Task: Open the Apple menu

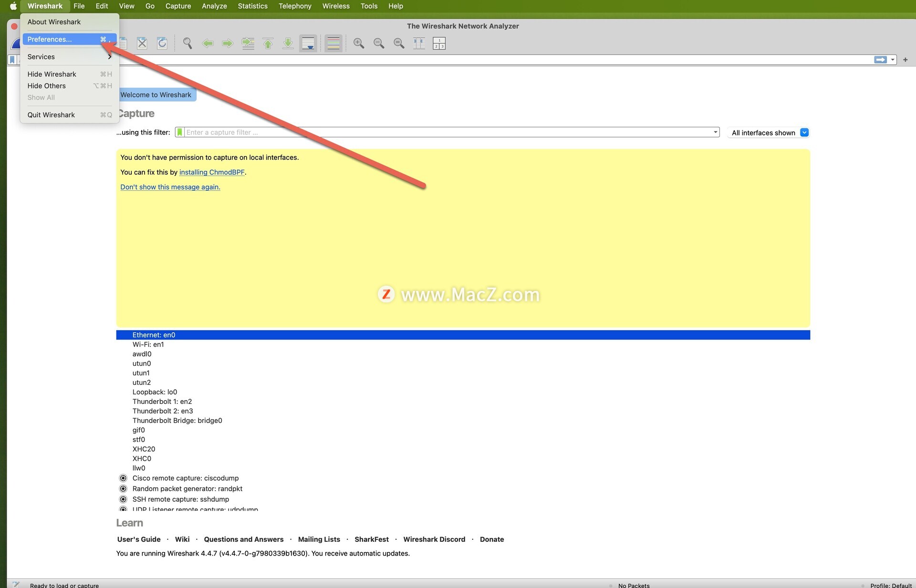Action: coord(13,6)
